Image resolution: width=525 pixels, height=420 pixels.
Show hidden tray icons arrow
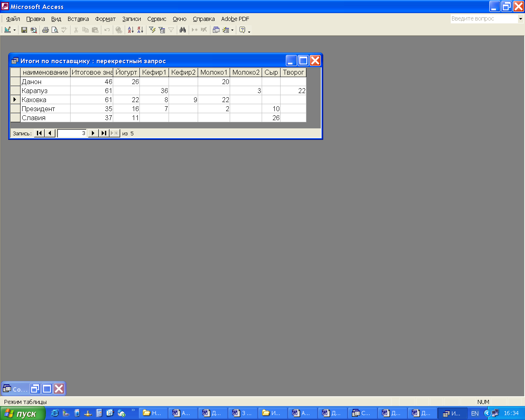pos(487,413)
